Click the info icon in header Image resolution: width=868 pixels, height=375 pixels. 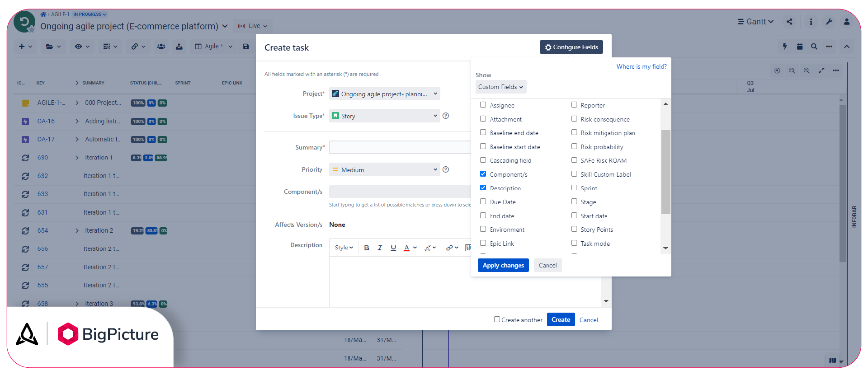pos(811,22)
